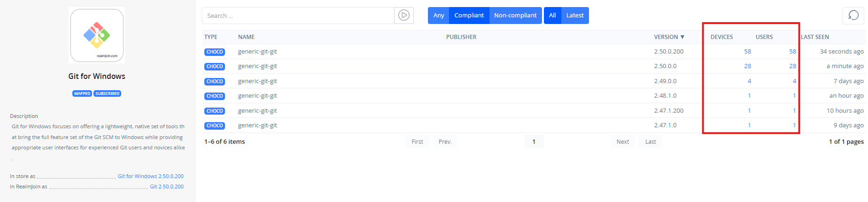Click CHOCO badge for version 2.49.0.0
The width and height of the screenshot is (868, 202).
pos(215,81)
